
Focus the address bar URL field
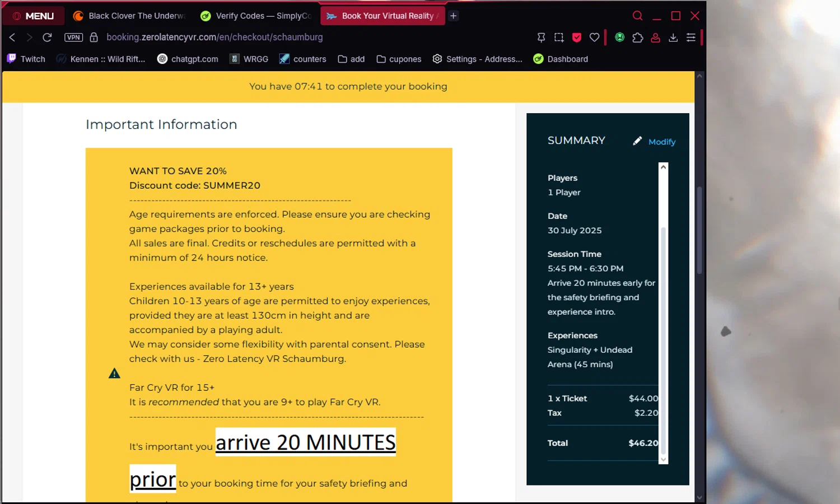click(x=214, y=37)
